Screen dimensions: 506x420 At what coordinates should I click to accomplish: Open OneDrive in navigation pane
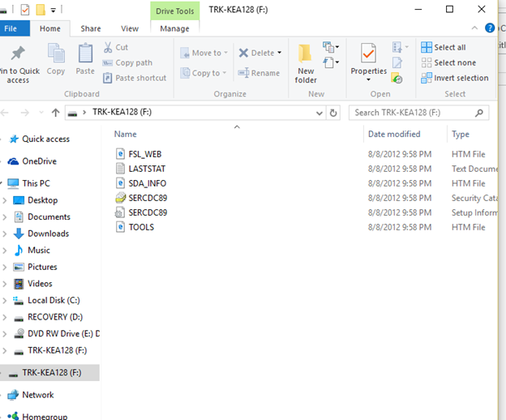[x=39, y=161]
